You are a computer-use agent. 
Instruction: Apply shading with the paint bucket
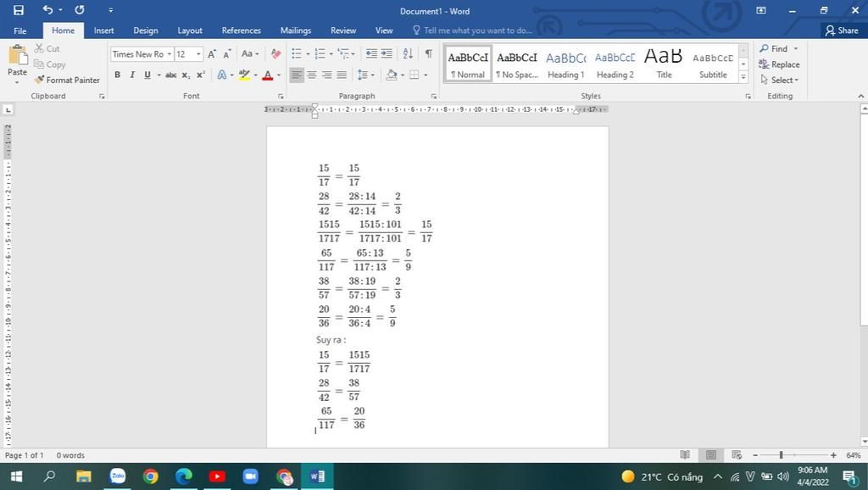392,75
